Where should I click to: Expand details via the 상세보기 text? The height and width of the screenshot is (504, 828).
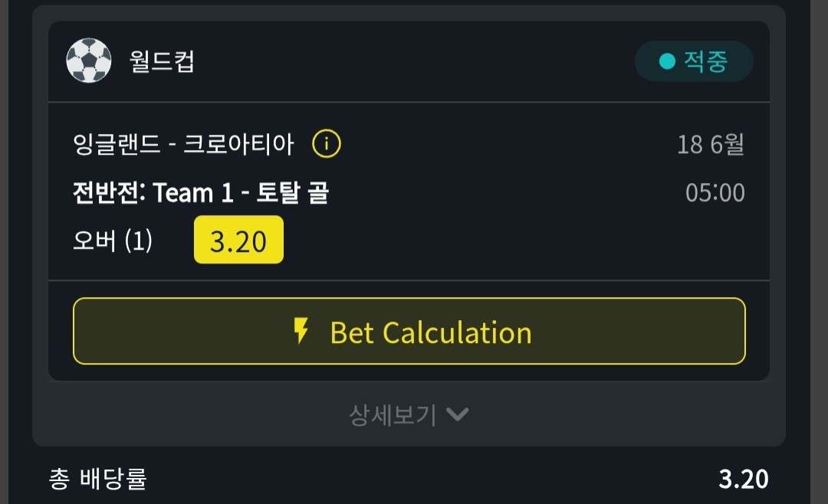point(393,415)
